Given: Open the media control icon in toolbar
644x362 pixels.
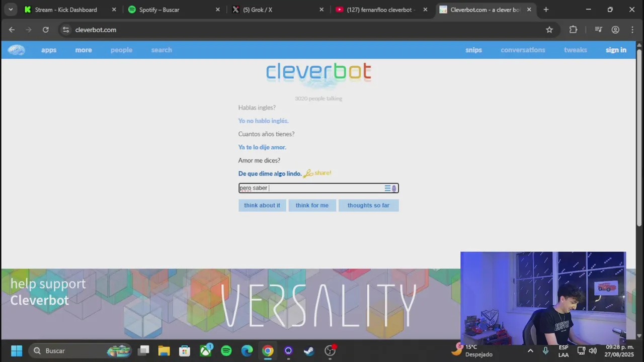Looking at the screenshot, I should (x=598, y=30).
